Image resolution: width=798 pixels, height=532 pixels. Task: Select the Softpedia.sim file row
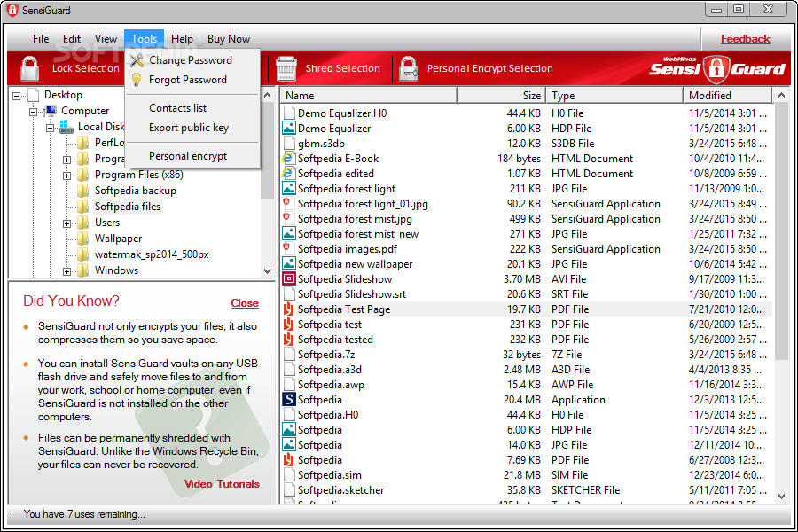point(525,475)
